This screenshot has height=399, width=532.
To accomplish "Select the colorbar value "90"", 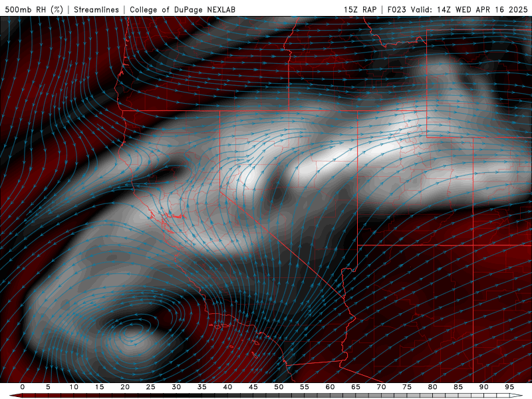I will pos(483,387).
